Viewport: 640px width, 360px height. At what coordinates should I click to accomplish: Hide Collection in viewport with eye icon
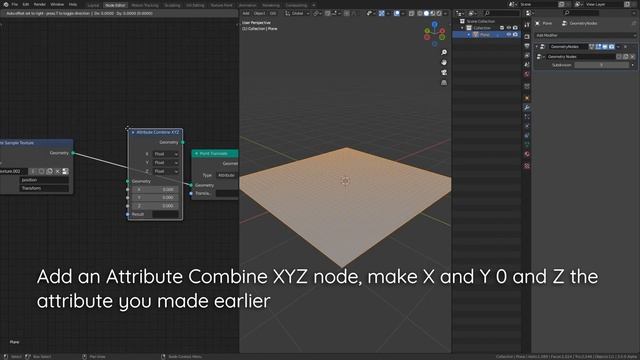point(509,28)
